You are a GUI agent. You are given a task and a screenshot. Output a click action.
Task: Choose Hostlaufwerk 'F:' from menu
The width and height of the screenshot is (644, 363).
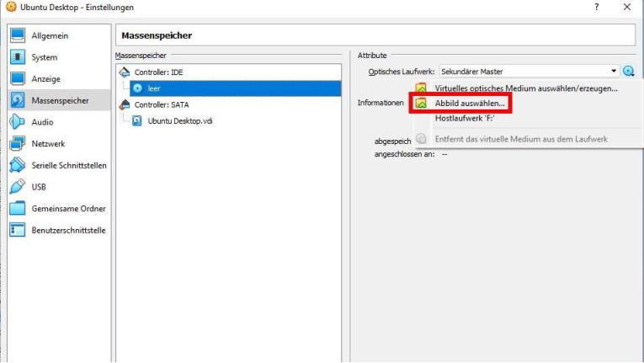[465, 119]
